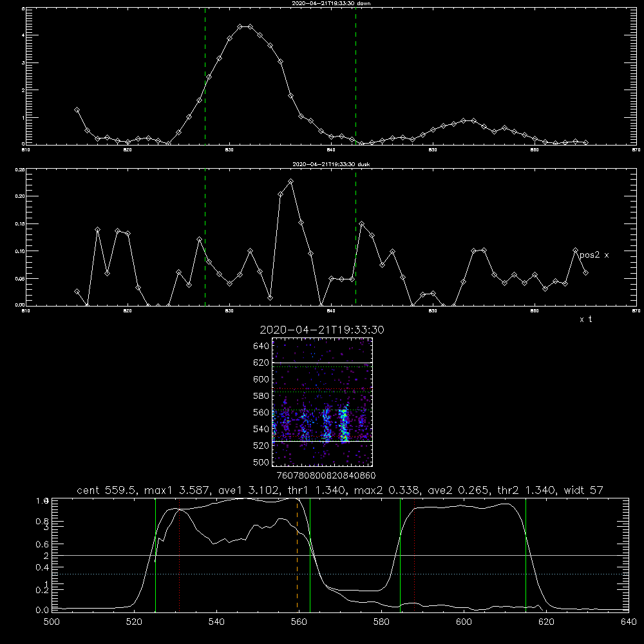Click the bottom y-axis label 0.0
Image resolution: width=644 pixels, height=644 pixels.
tap(43, 611)
